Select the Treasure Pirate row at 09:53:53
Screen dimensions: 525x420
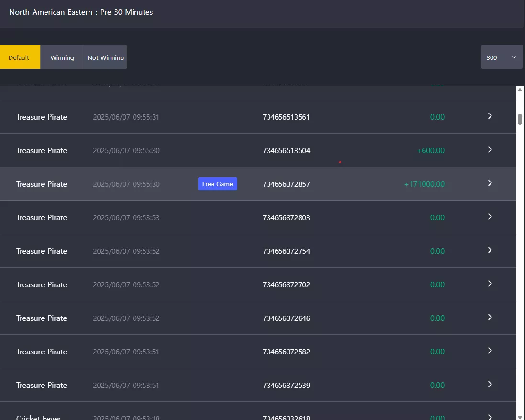click(258, 217)
